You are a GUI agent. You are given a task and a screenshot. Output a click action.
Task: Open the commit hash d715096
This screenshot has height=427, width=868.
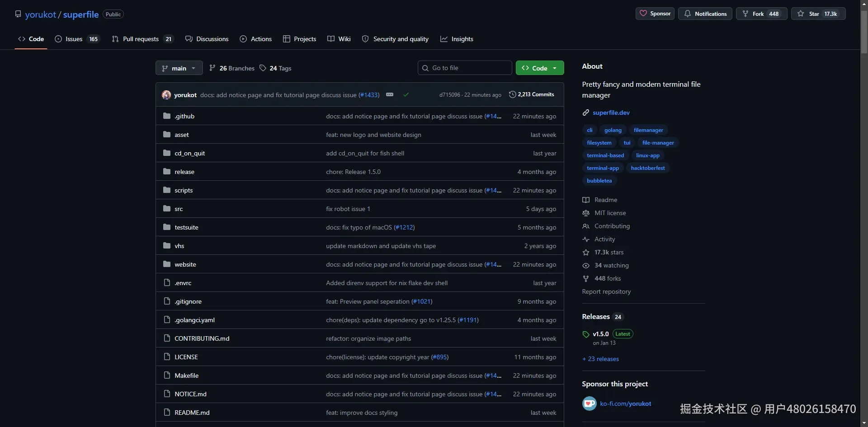coord(450,95)
